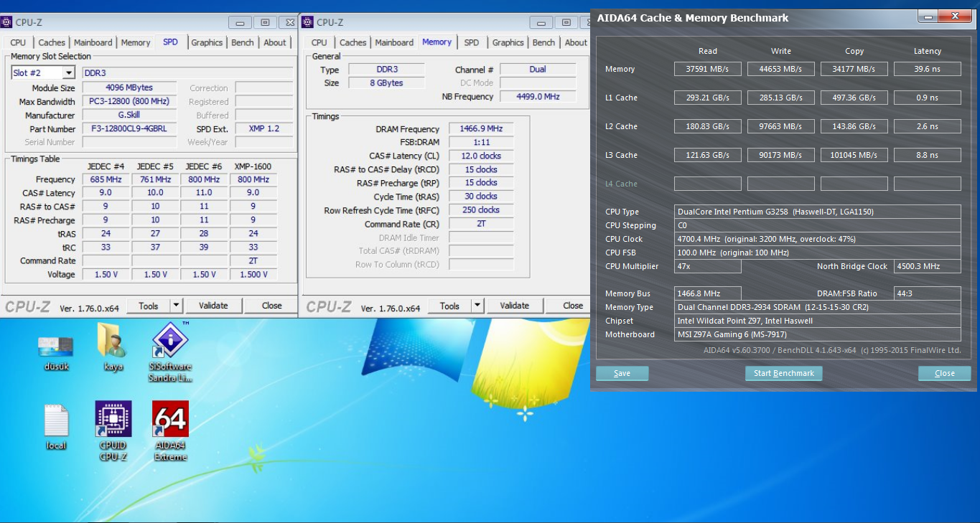Click Memory Type DDR3-2934 SDRAM field
The width and height of the screenshot is (980, 523).
click(x=818, y=307)
